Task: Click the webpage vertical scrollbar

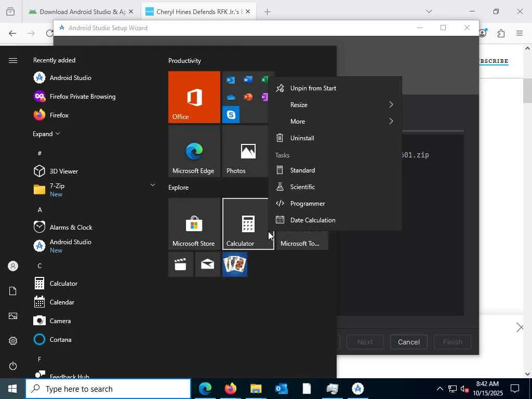Action: [527, 90]
